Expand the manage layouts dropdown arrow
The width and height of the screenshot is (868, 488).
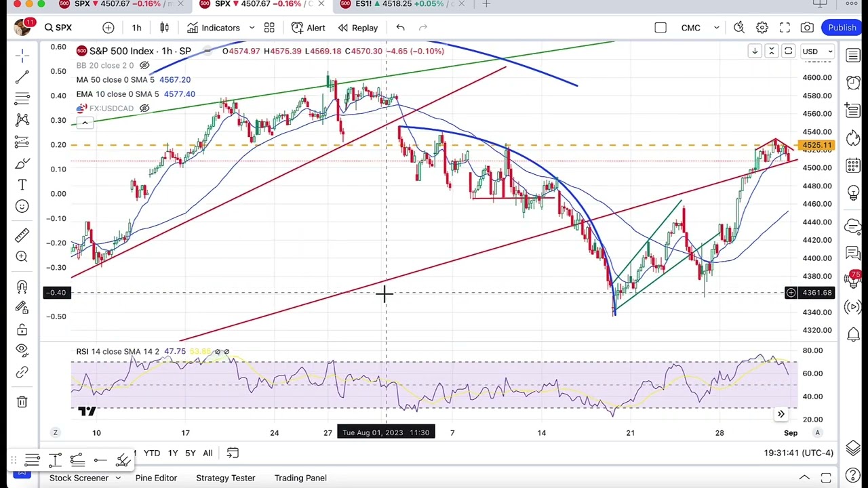[x=716, y=28]
